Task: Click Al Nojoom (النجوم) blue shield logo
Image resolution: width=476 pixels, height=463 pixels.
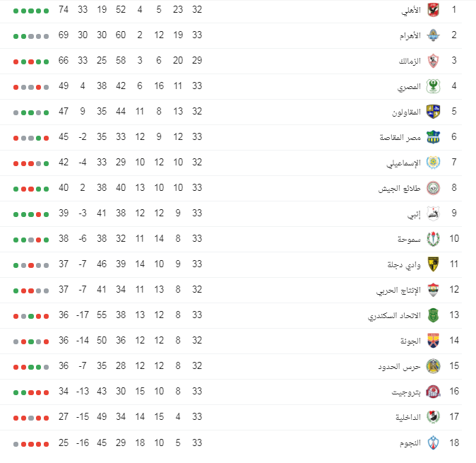Action: [x=433, y=443]
